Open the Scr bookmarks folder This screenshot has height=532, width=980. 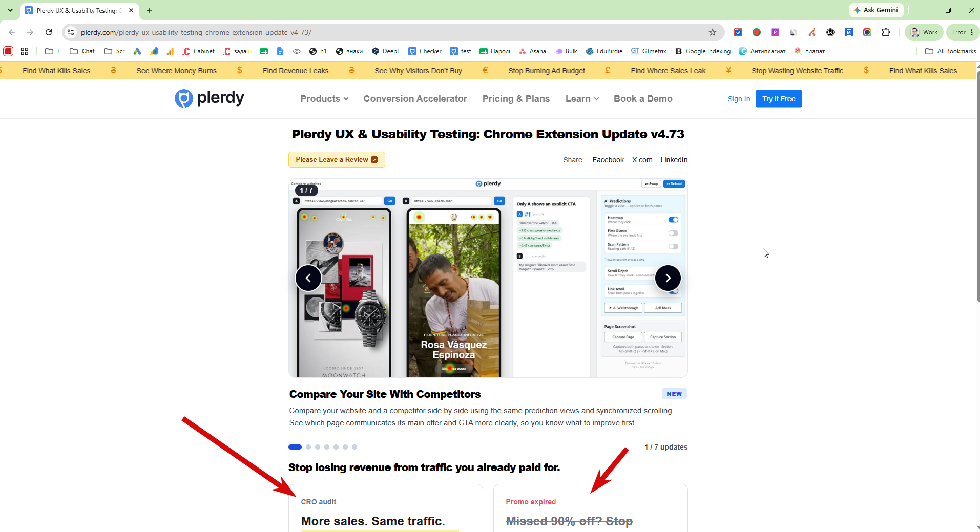[114, 51]
